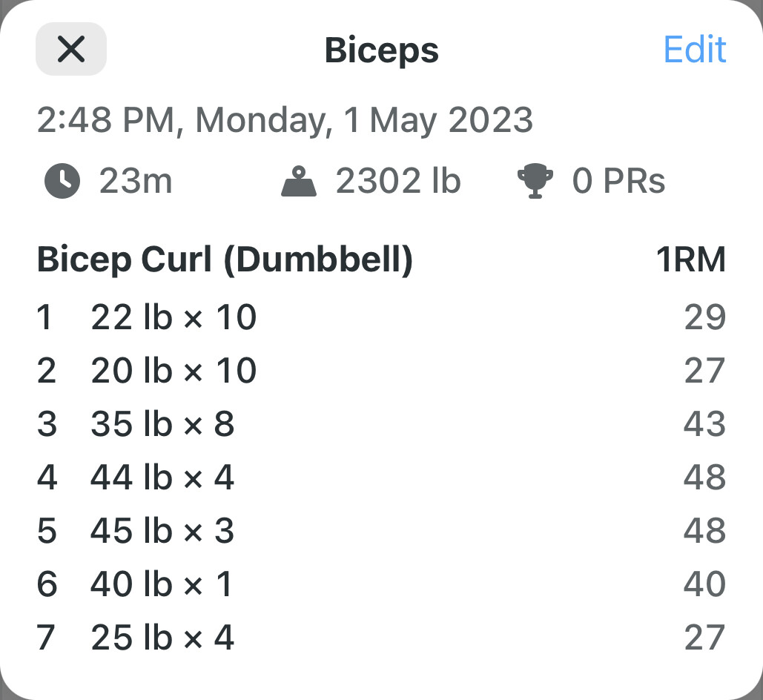
Task: Select set 3: 35 lb × 8
Action: point(381,424)
